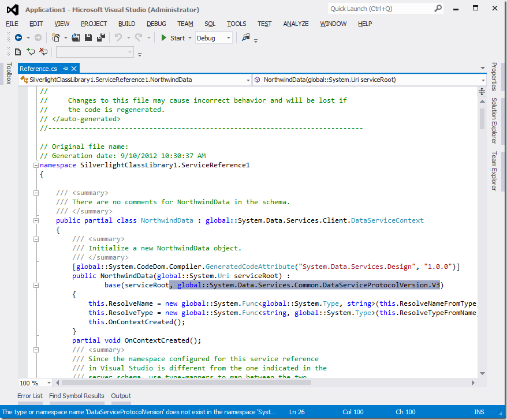Viewport: 507px width, 420px height.
Task: Switch to the Error List tab
Action: click(29, 396)
